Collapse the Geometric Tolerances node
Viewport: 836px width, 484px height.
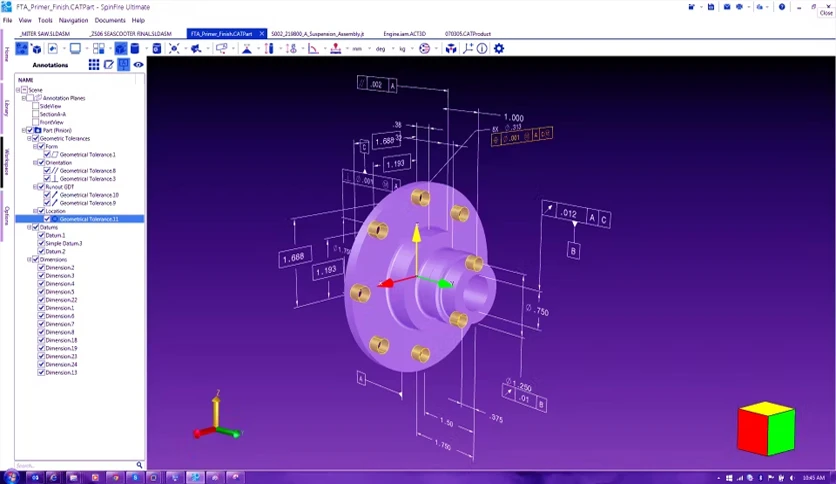coord(29,139)
